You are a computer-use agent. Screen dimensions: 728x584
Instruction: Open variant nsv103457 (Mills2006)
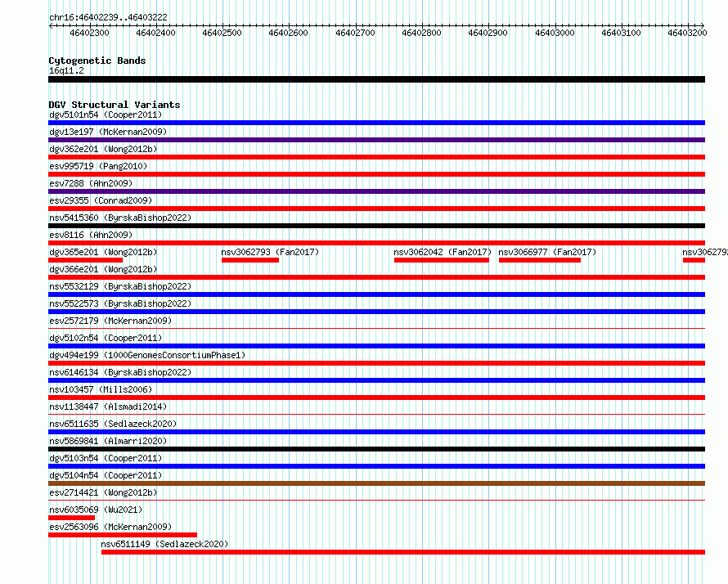coord(101,389)
